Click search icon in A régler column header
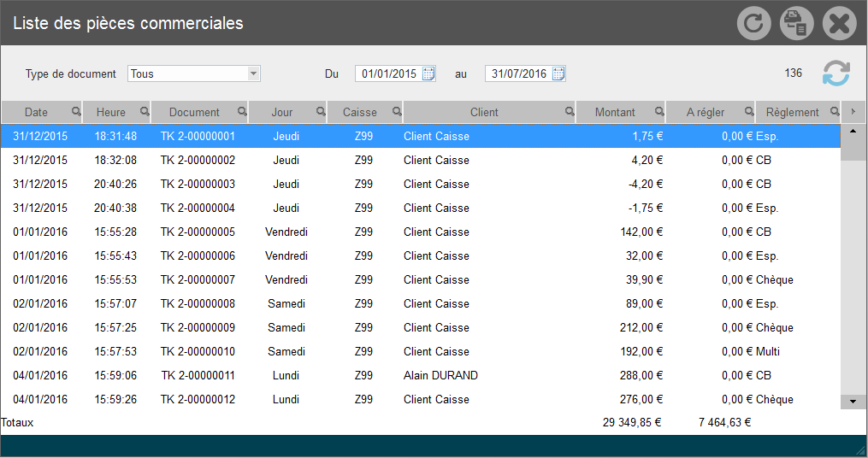This screenshot has height=458, width=868. pyautogui.click(x=749, y=112)
